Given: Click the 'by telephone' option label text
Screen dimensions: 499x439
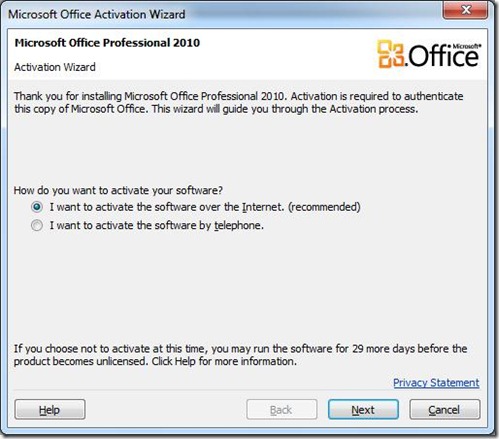Looking at the screenshot, I should tap(157, 226).
